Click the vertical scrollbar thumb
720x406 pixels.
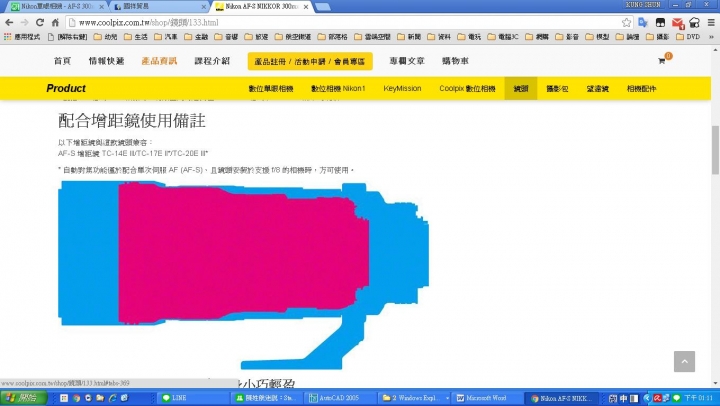tap(715, 150)
